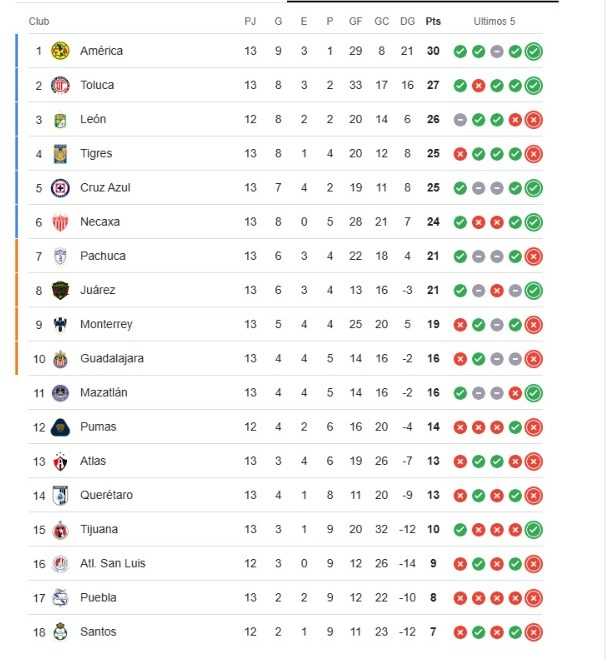
Task: Click the Pumas club emblem
Action: 60,427
